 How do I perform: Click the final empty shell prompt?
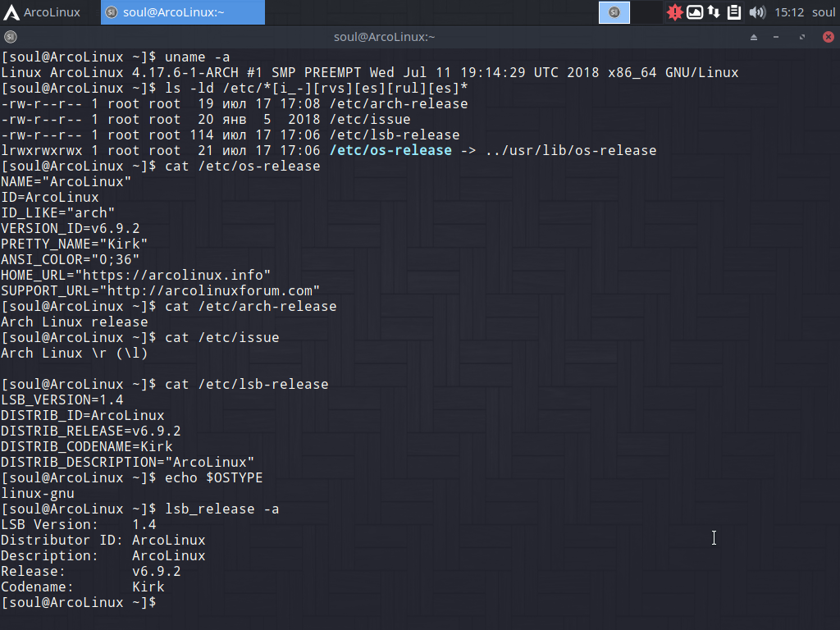click(x=79, y=603)
